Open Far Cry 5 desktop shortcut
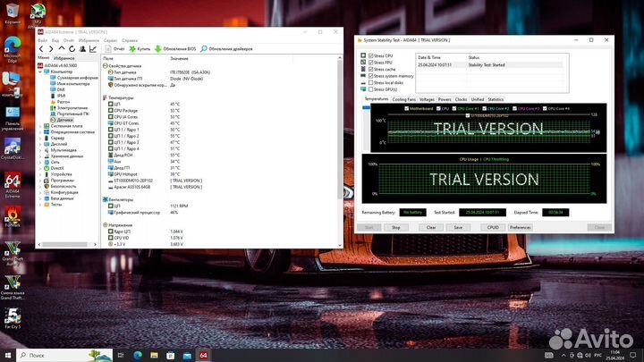 (x=13, y=318)
